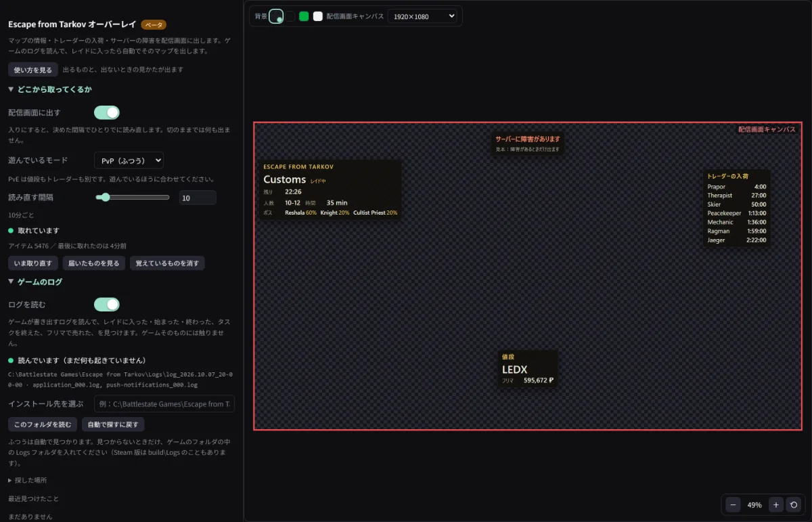This screenshot has height=522, width=812.
Task: Click the Cultist Priest 20% boss entry
Action: pos(375,213)
